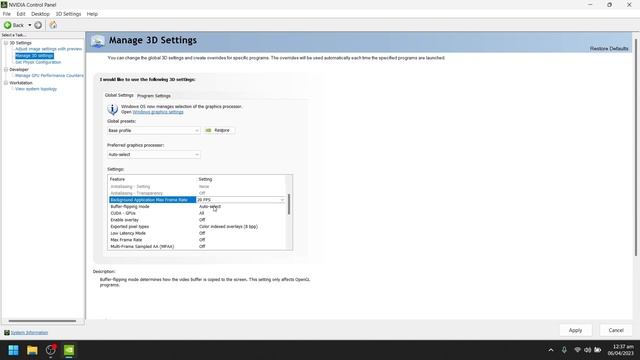Switch to Program Settings tab
The width and height of the screenshot is (640, 360).
[x=154, y=96]
